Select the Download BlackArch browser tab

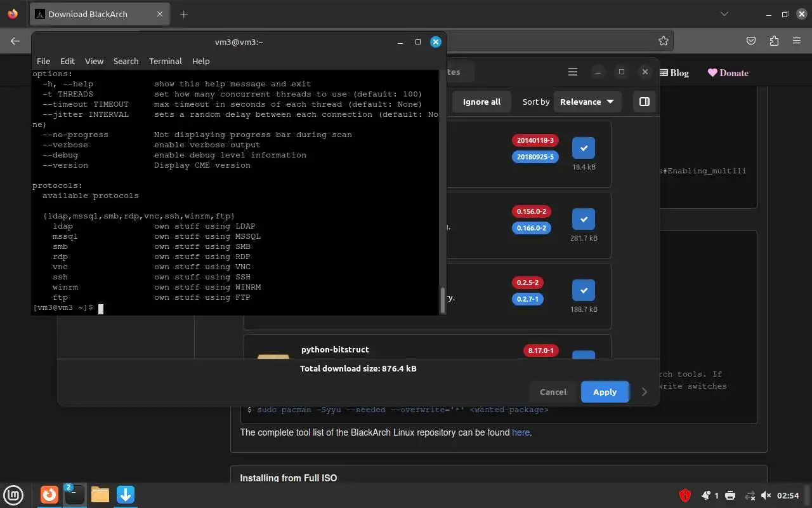pos(100,14)
